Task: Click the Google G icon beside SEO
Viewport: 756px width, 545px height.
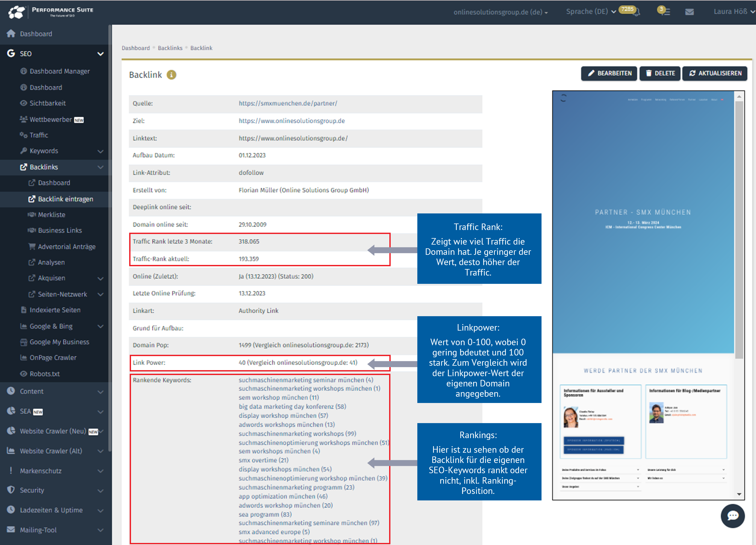Action: tap(11, 53)
